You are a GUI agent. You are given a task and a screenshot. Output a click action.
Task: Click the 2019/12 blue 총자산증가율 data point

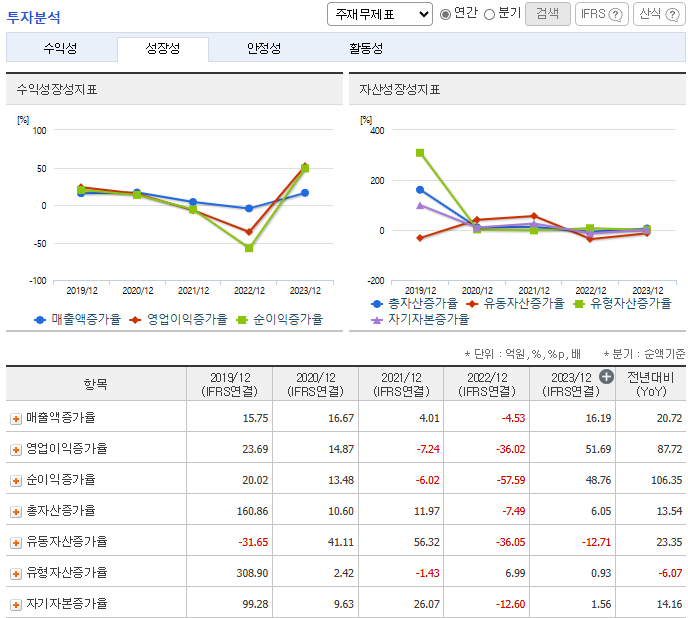pyautogui.click(x=420, y=190)
